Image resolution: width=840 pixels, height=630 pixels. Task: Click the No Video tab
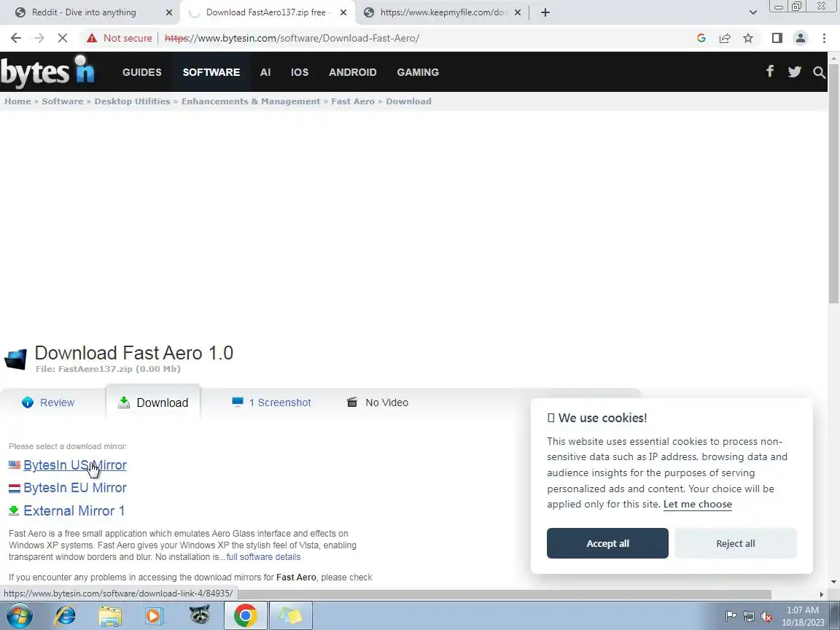[x=378, y=402]
